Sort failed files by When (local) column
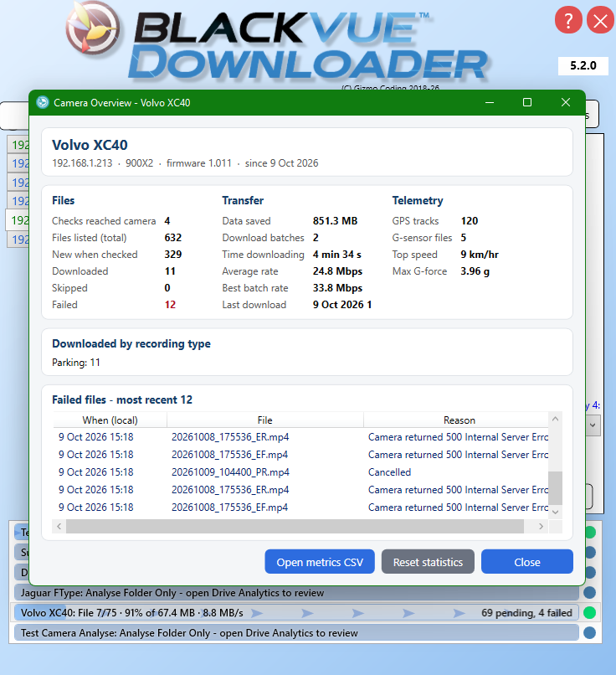616x675 pixels. [x=110, y=420]
